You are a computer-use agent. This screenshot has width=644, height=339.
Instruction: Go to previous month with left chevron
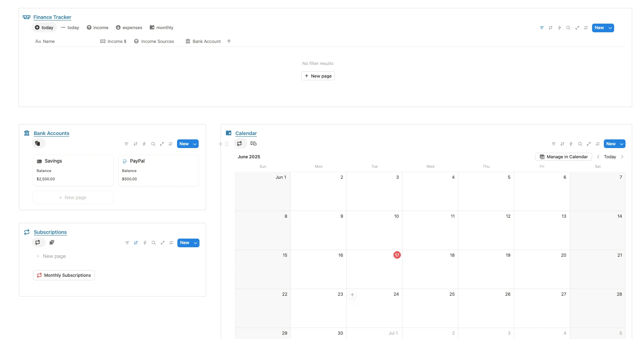[x=598, y=157]
